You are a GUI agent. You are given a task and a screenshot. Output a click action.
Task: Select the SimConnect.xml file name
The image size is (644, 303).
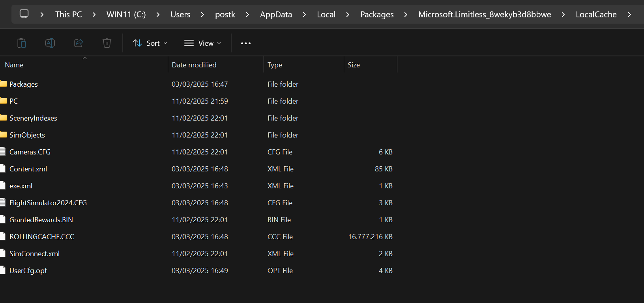(34, 254)
